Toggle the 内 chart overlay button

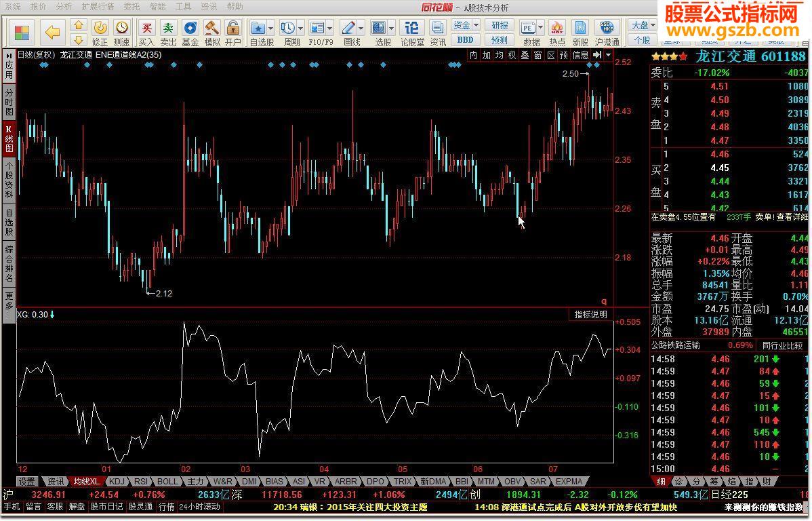[x=473, y=55]
